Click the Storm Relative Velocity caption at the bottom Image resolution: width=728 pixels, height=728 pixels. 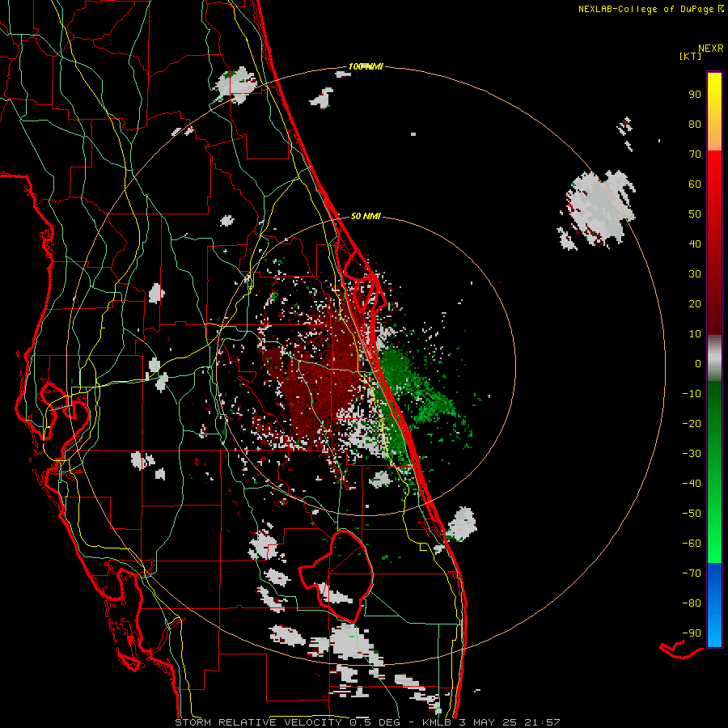tap(367, 722)
